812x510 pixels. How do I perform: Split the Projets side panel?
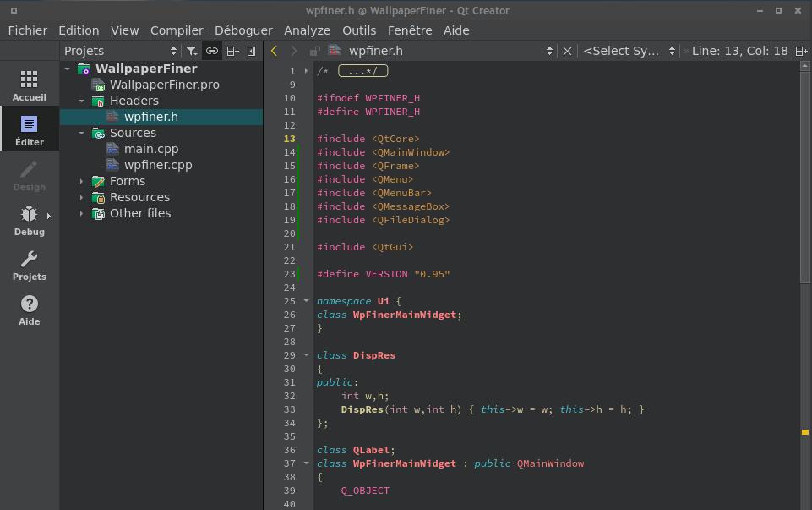tap(232, 51)
